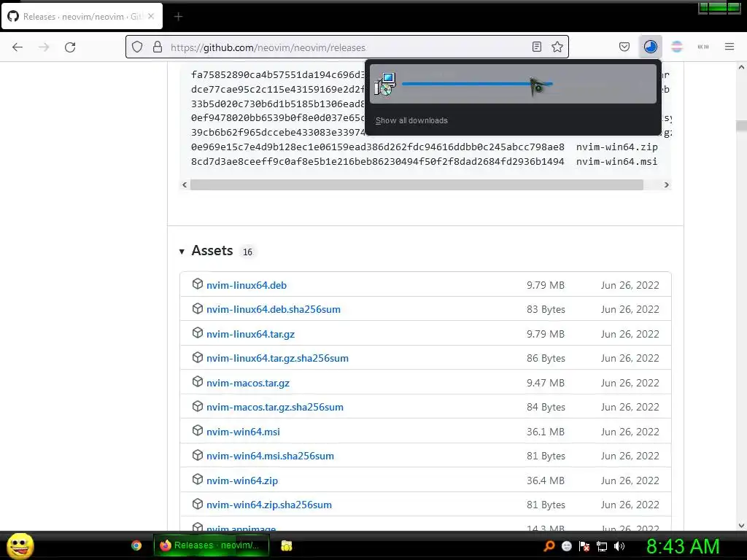
Task: Open the striped flag extension icon
Action: point(677,47)
